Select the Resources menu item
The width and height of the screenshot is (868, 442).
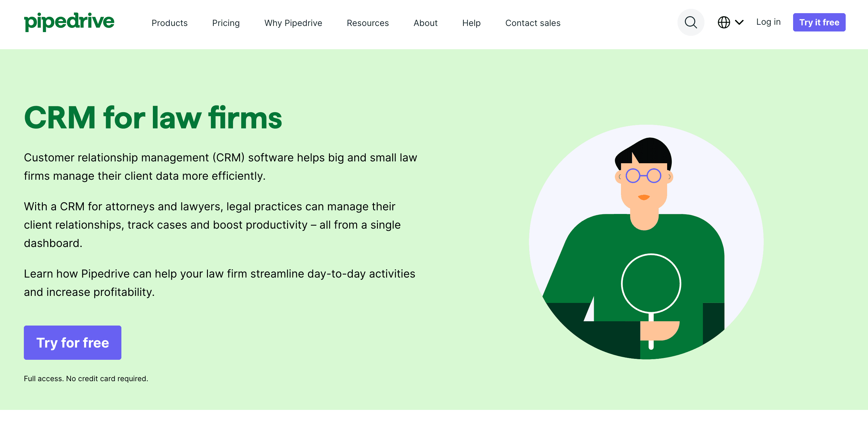(368, 23)
